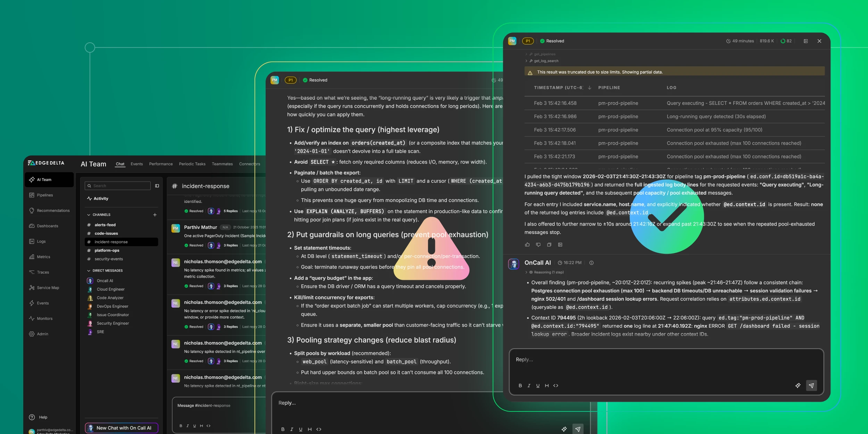The image size is (868, 434).
Task: Send the reply with the paper plane icon
Action: pyautogui.click(x=812, y=385)
